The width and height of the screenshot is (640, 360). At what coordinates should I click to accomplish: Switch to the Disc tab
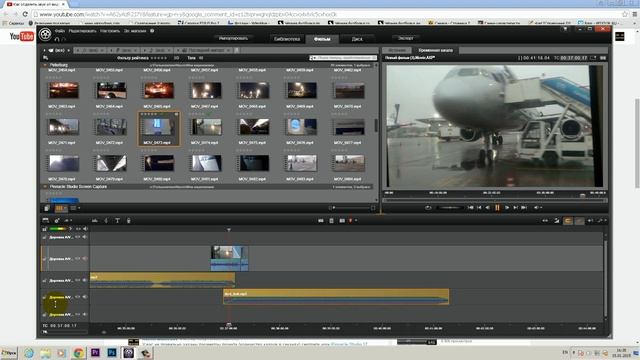(x=357, y=39)
